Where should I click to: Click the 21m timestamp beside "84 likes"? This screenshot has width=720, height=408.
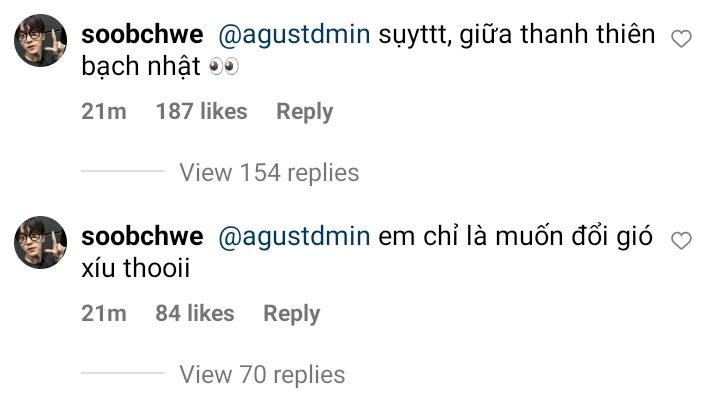click(x=104, y=313)
